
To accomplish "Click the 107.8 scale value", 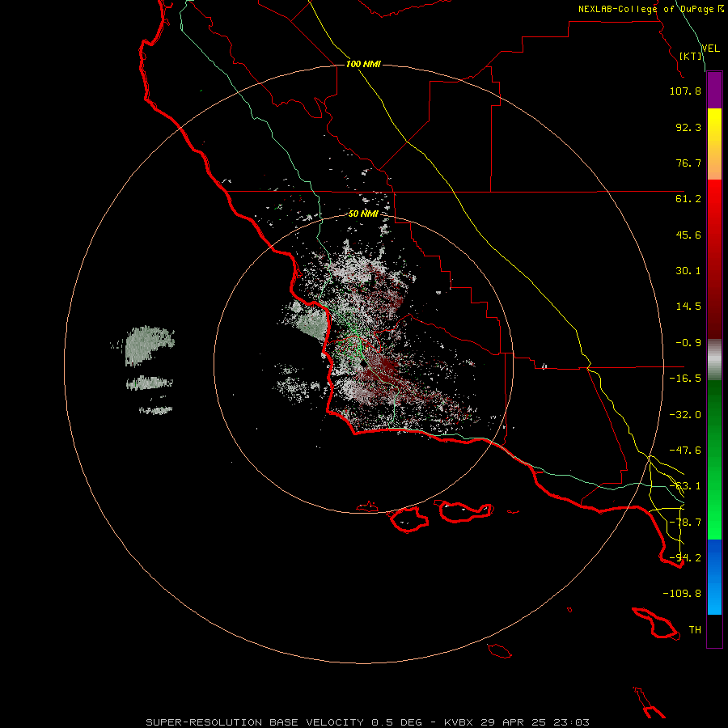I will [685, 91].
